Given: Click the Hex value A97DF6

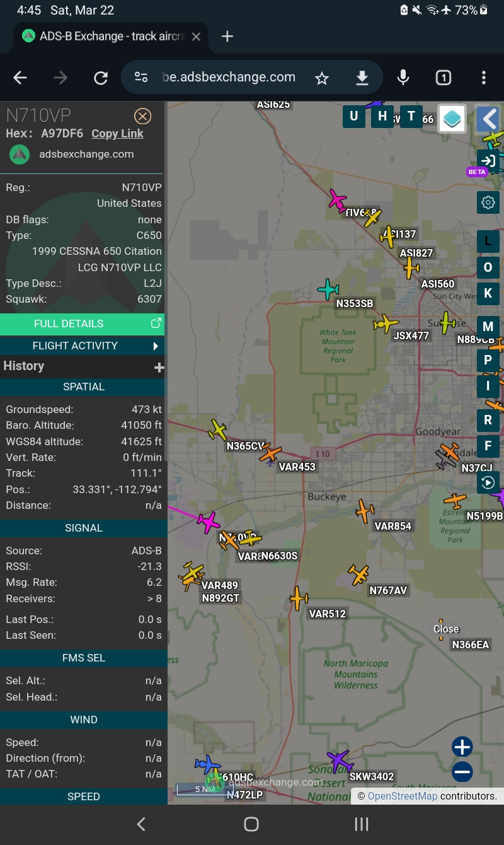Looking at the screenshot, I should coord(62,134).
